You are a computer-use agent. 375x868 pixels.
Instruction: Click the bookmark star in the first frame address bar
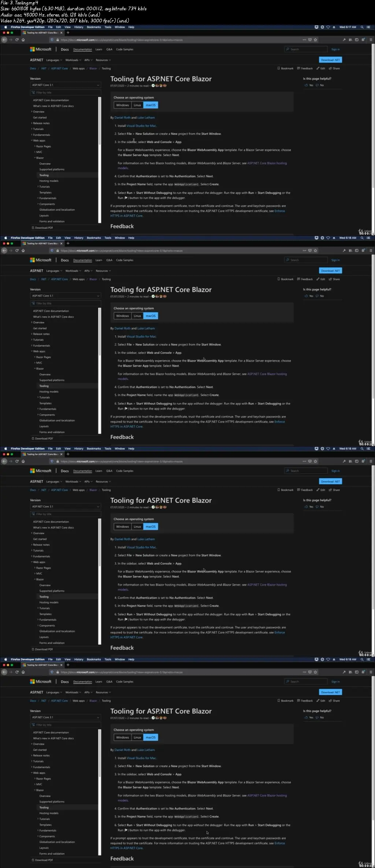tap(315, 40)
